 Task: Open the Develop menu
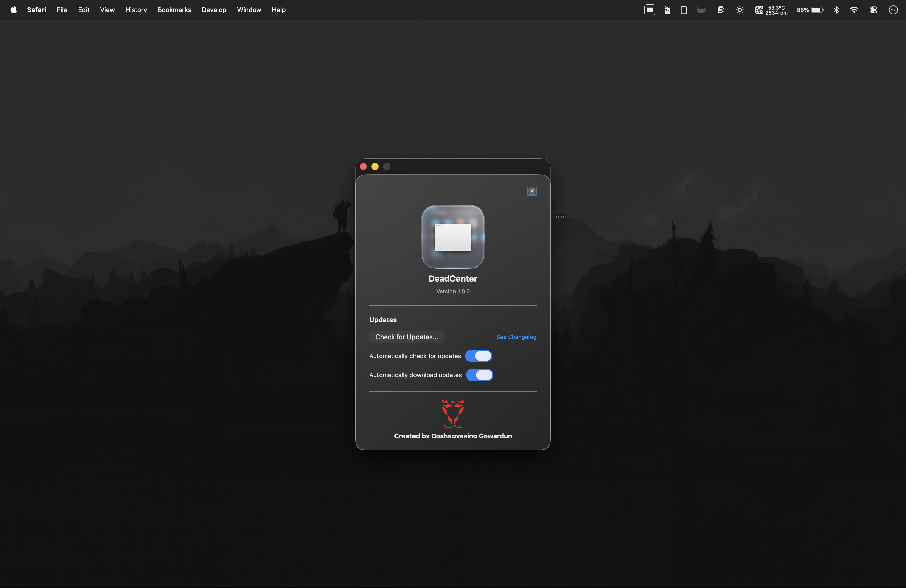point(214,10)
